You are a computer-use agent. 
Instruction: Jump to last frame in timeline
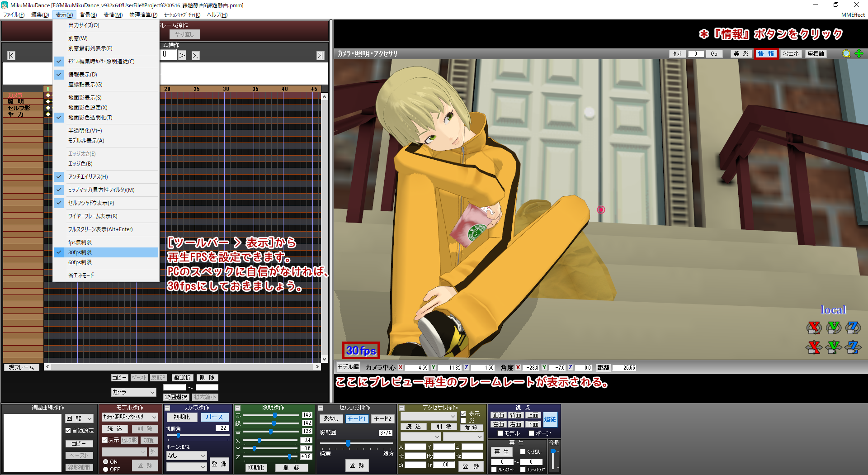(x=320, y=56)
